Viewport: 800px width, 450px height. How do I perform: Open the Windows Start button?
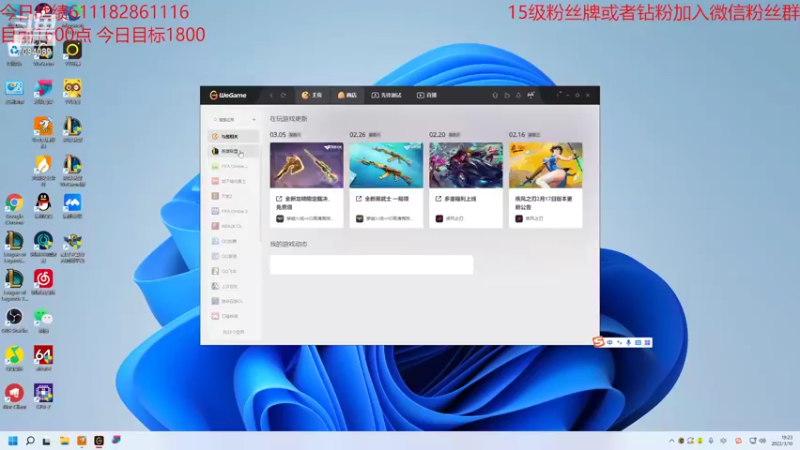tap(13, 441)
